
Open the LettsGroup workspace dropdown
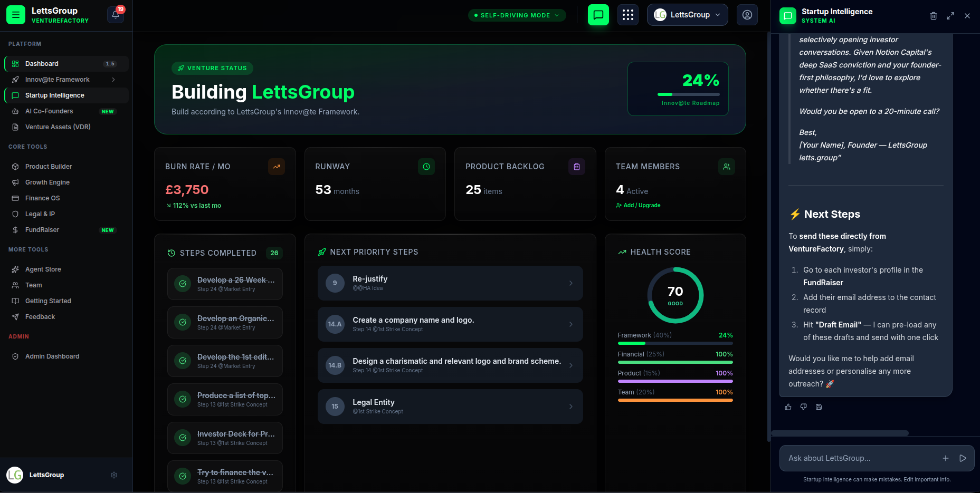pos(687,15)
